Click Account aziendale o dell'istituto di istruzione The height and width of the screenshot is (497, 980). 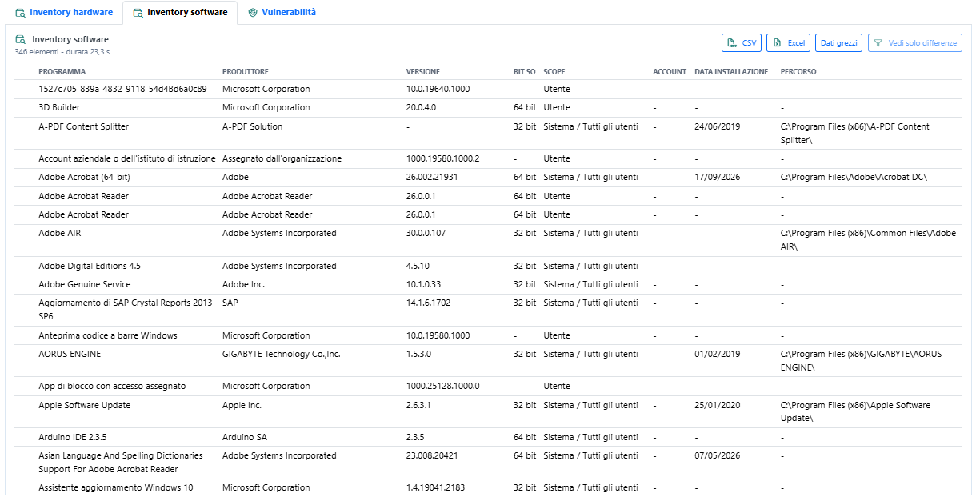click(126, 158)
